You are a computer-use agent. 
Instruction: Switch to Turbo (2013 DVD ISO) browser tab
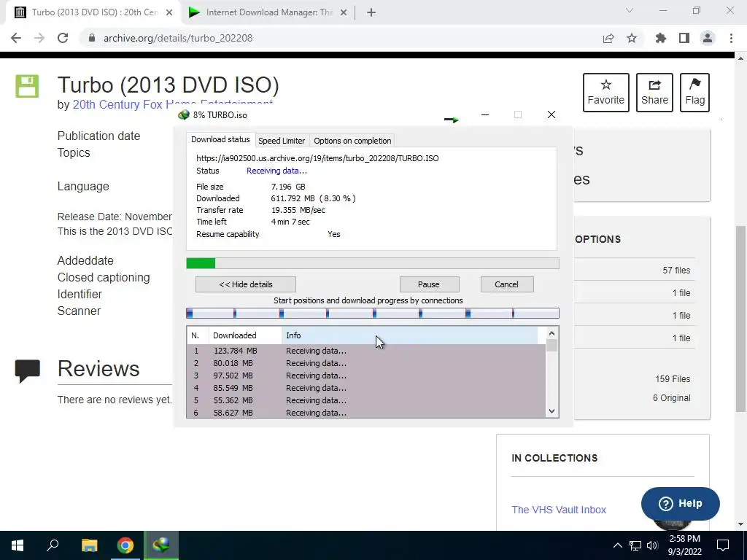(93, 12)
